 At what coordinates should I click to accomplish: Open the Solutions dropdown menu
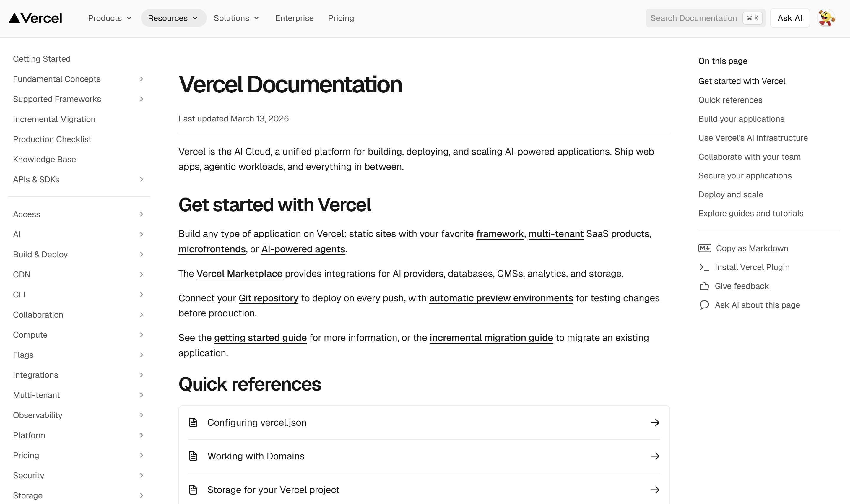tap(236, 18)
